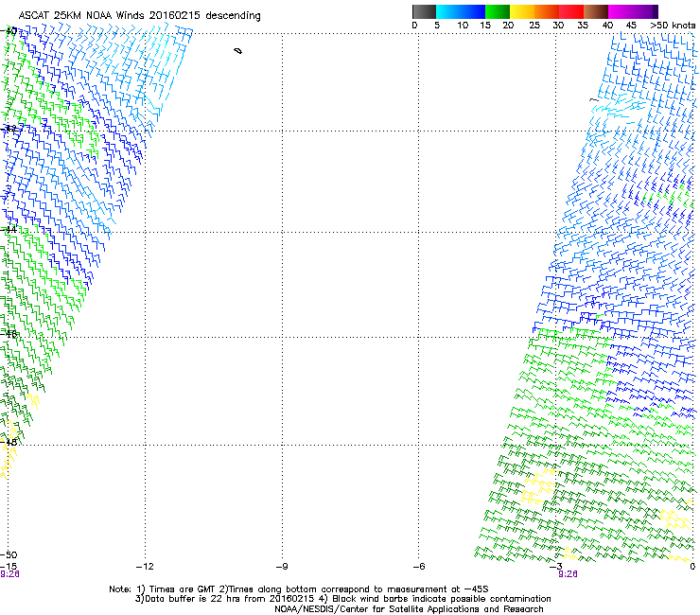The width and height of the screenshot is (700, 615).
Task: Click the '35' legend scale label
Action: pos(583,26)
